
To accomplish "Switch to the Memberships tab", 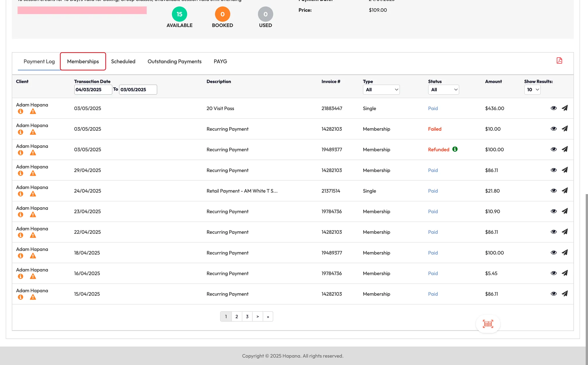I will [83, 61].
